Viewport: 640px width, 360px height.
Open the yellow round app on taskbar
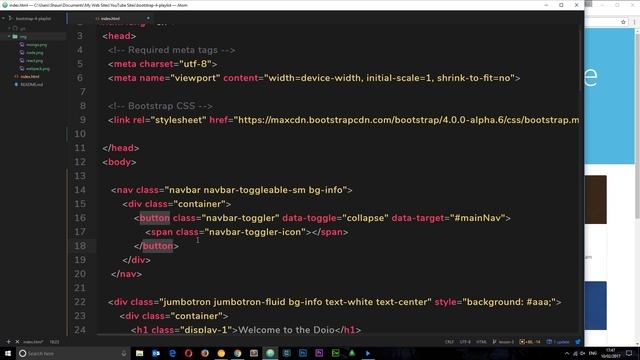[221, 353]
